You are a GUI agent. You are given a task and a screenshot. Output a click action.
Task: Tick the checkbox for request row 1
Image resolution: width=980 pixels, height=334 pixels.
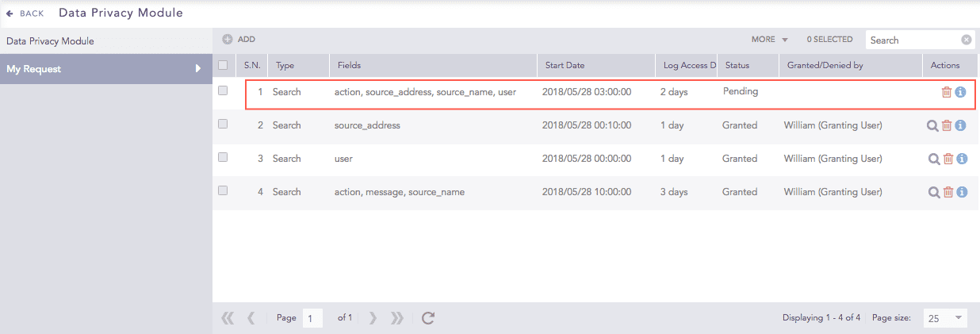pyautogui.click(x=223, y=91)
